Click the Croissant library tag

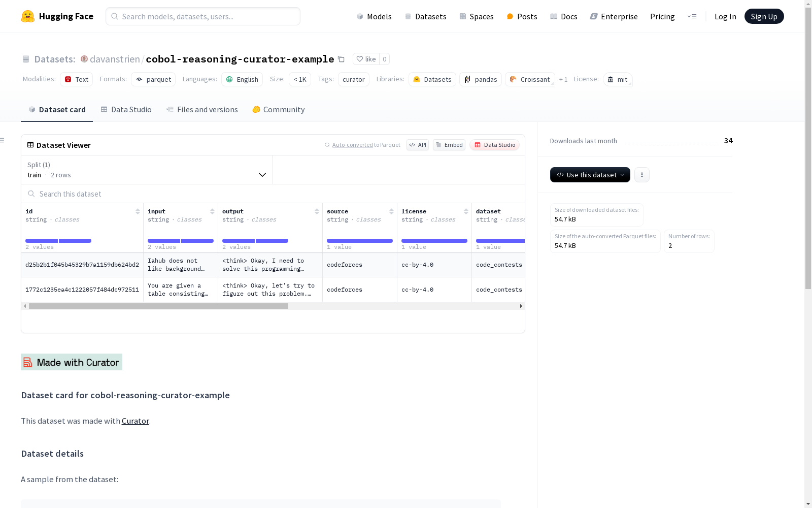(530, 79)
